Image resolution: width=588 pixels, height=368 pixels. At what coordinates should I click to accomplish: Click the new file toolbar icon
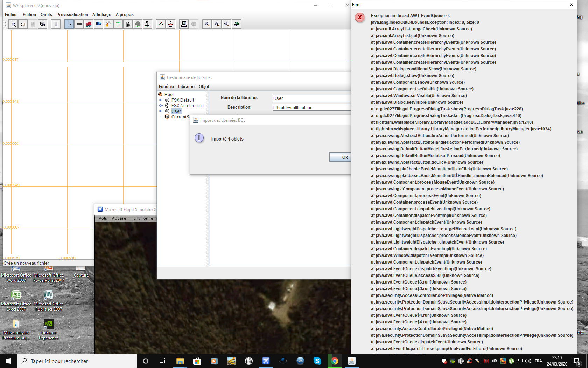[x=13, y=24]
